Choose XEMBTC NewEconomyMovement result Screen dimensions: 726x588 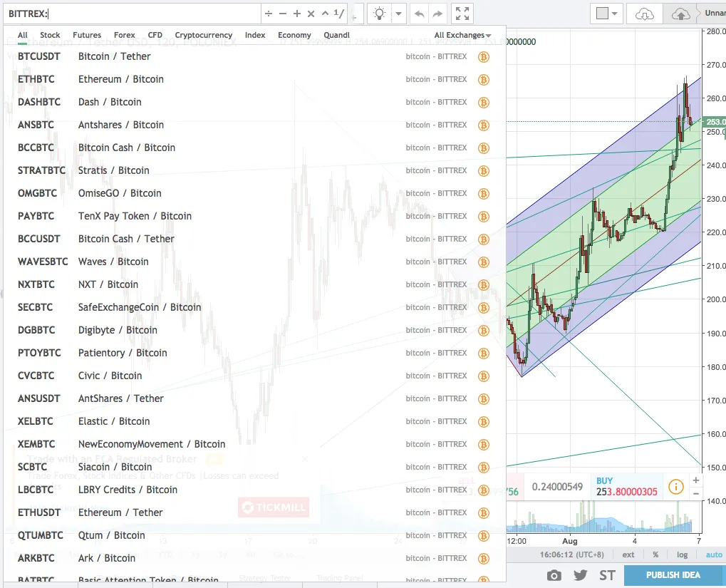[x=254, y=444]
